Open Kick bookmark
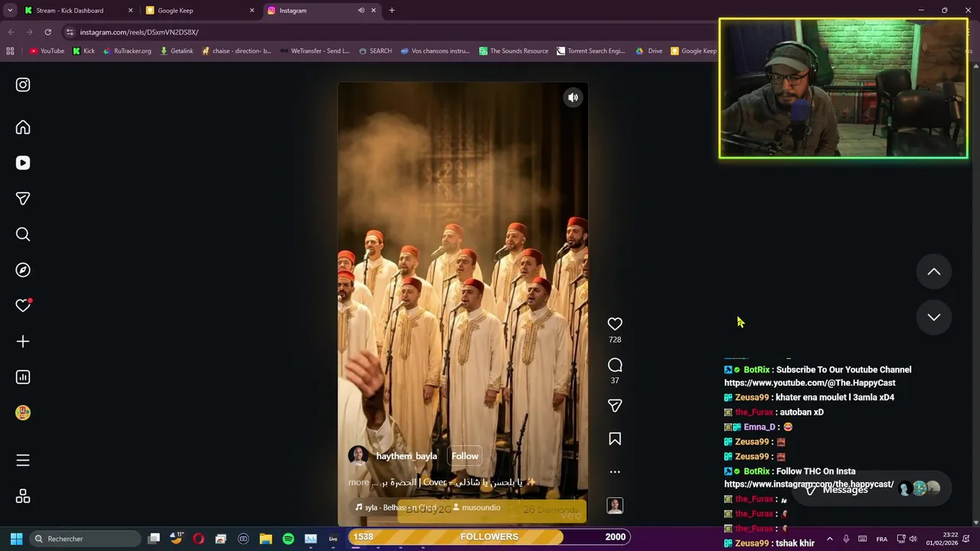This screenshot has height=551, width=980. pyautogui.click(x=83, y=51)
